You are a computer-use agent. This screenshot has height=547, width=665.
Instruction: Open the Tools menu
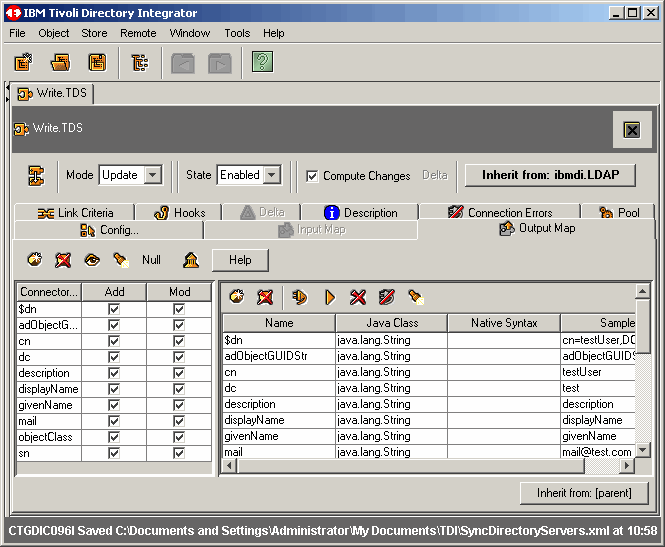[x=237, y=33]
